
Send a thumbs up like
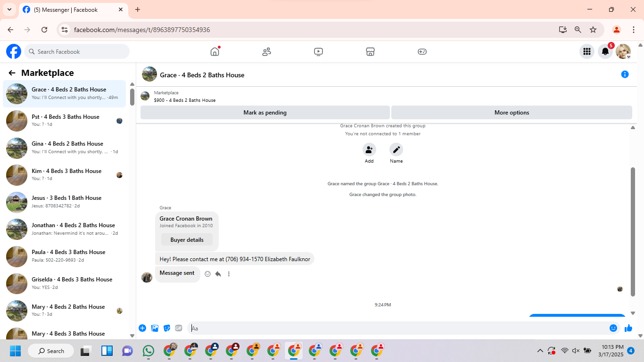click(x=628, y=328)
